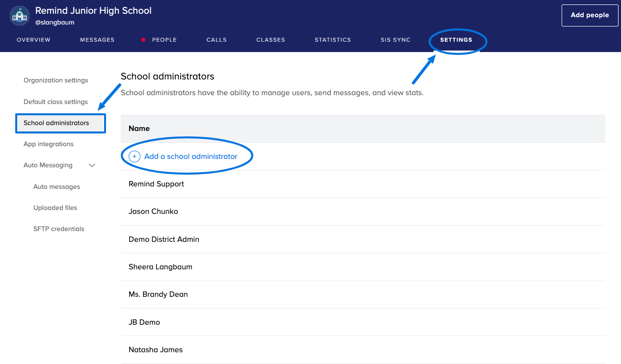621x364 pixels.
Task: Open the SIS Sync tab
Action: [395, 40]
